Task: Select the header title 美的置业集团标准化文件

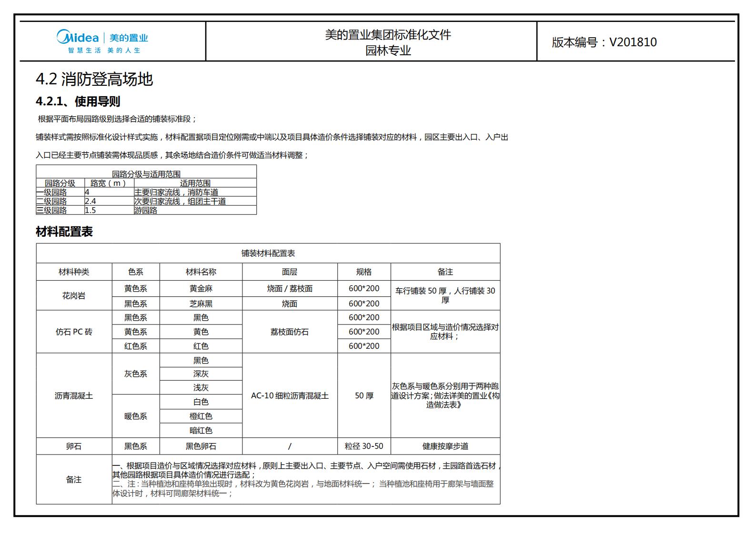Action: pyautogui.click(x=388, y=35)
